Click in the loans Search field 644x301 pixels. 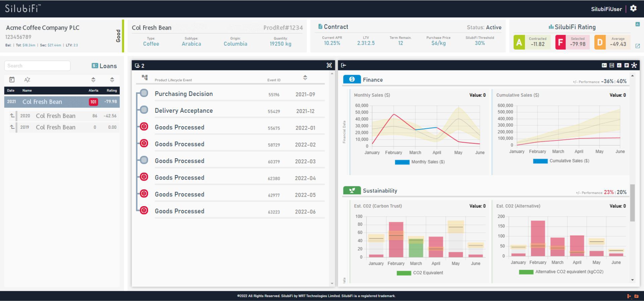[37, 66]
